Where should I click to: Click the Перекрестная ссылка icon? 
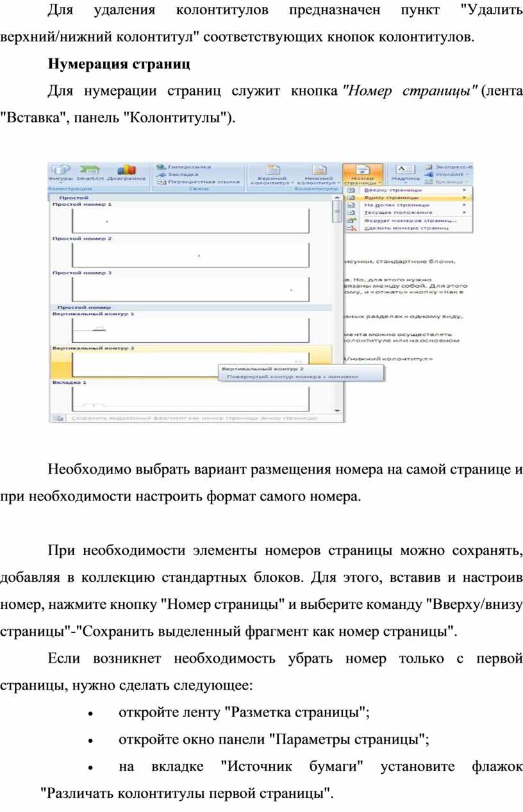pyautogui.click(x=162, y=182)
